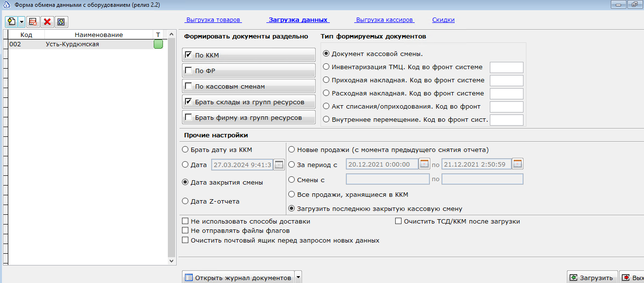Image resolution: width=644 pixels, height=283 pixels.
Task: Open calendar for period end 21.12.2021
Action: [x=517, y=164]
